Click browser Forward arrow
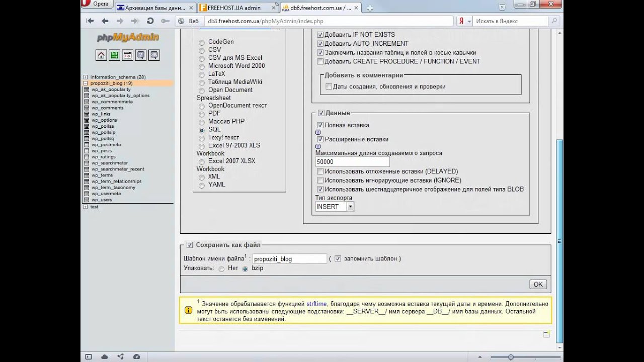Image resolution: width=644 pixels, height=362 pixels. [120, 21]
